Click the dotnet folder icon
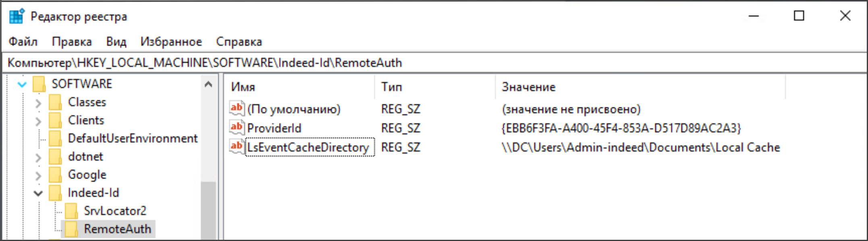Image resolution: width=868 pixels, height=241 pixels. pyautogui.click(x=55, y=157)
